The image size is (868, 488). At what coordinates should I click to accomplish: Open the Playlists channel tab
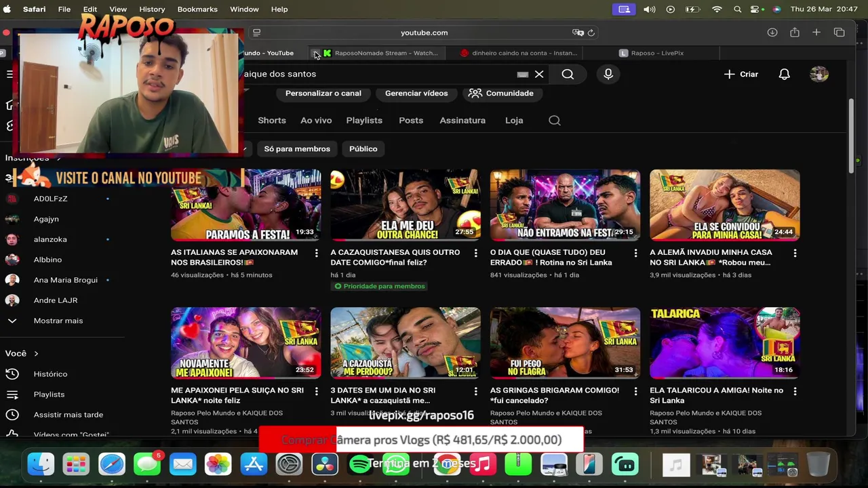(x=364, y=120)
